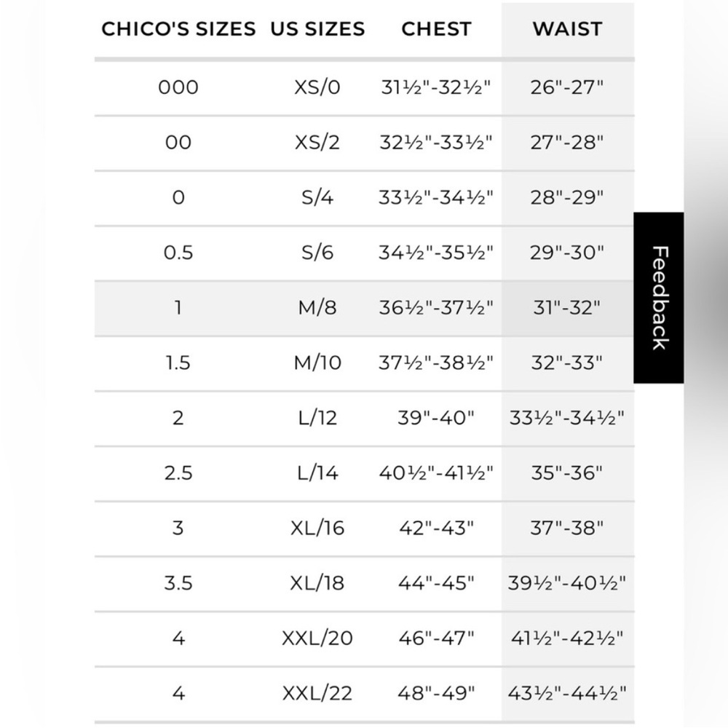
Task: Select the M/10 US size cell
Action: pos(317,363)
